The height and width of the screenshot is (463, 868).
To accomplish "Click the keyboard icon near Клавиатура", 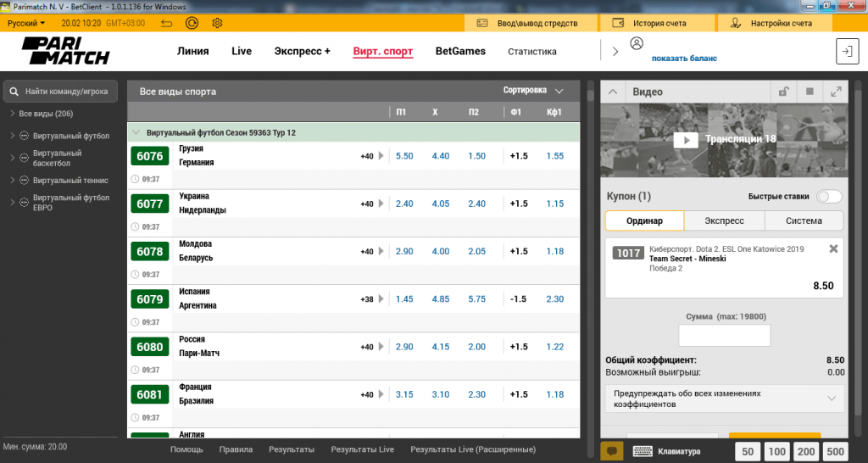I will click(643, 451).
